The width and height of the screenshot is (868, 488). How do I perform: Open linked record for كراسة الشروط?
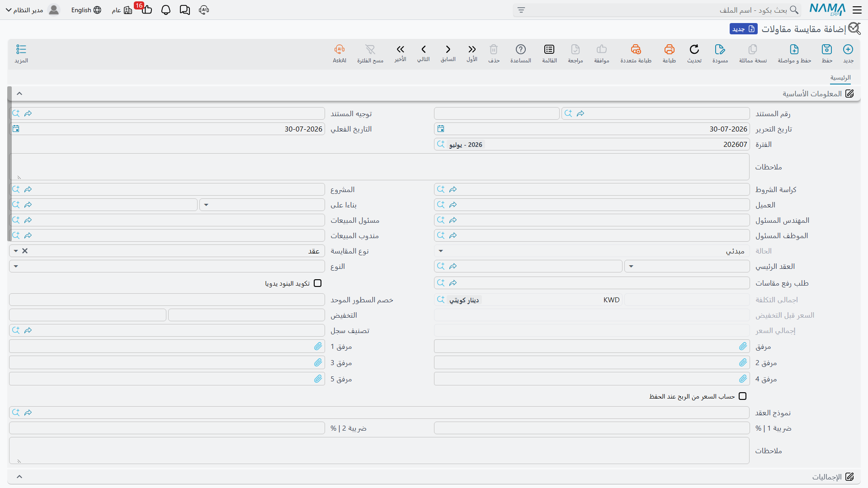coord(453,190)
